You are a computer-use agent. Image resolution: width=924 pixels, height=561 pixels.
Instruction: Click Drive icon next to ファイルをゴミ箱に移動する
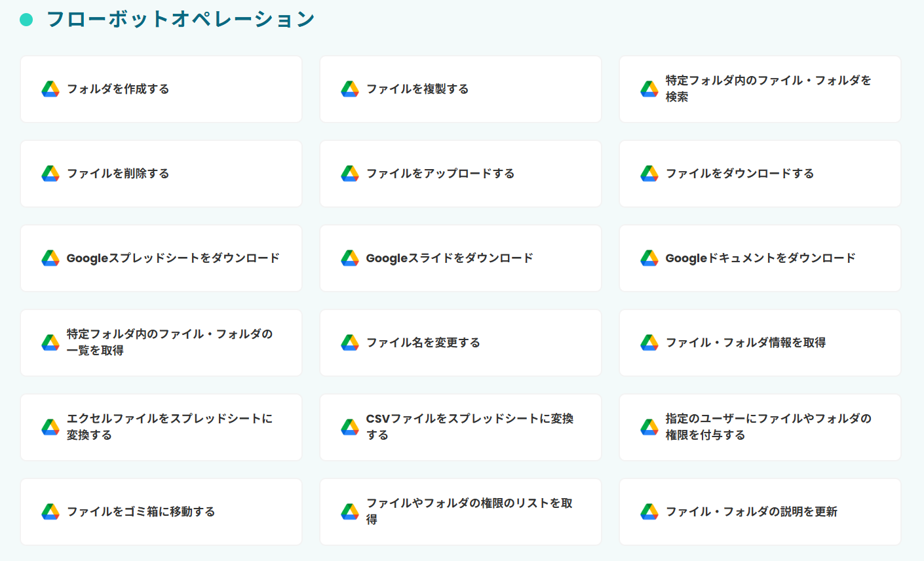(x=50, y=512)
